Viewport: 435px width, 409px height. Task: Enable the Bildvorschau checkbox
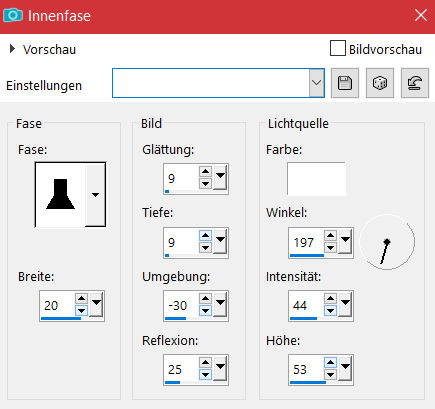coord(338,49)
